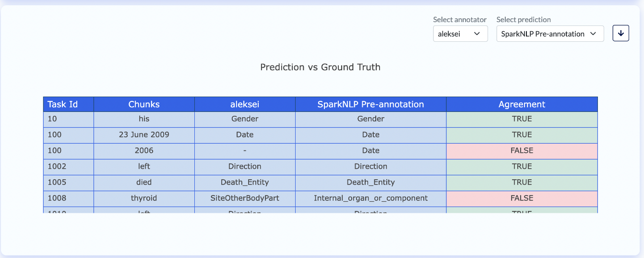The height and width of the screenshot is (258, 644).
Task: Select the FALSE agreement cell for thyroid
Action: click(522, 198)
